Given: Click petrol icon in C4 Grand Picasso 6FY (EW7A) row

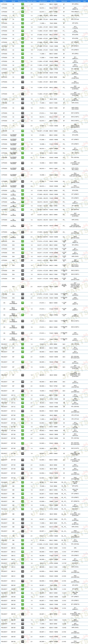Looking at the screenshot, I should point(23,153).
